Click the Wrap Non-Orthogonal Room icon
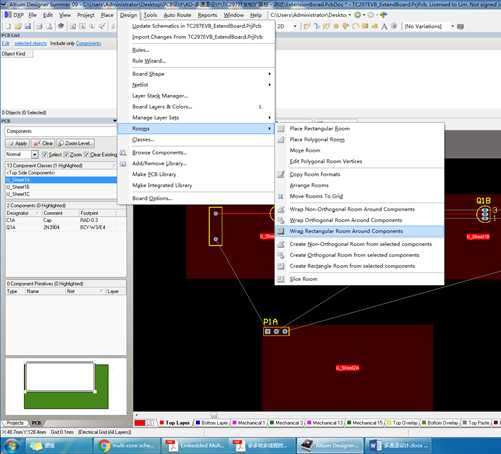501x454 pixels. click(x=281, y=209)
